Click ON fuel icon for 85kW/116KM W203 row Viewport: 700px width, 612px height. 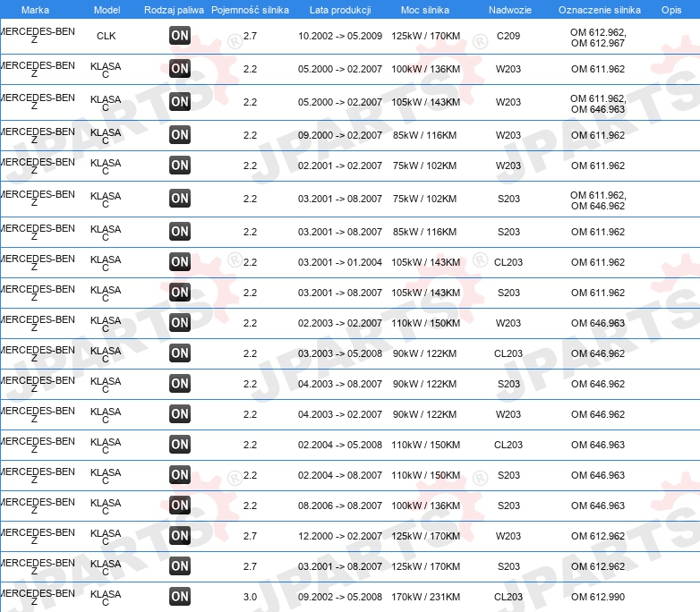tap(180, 135)
